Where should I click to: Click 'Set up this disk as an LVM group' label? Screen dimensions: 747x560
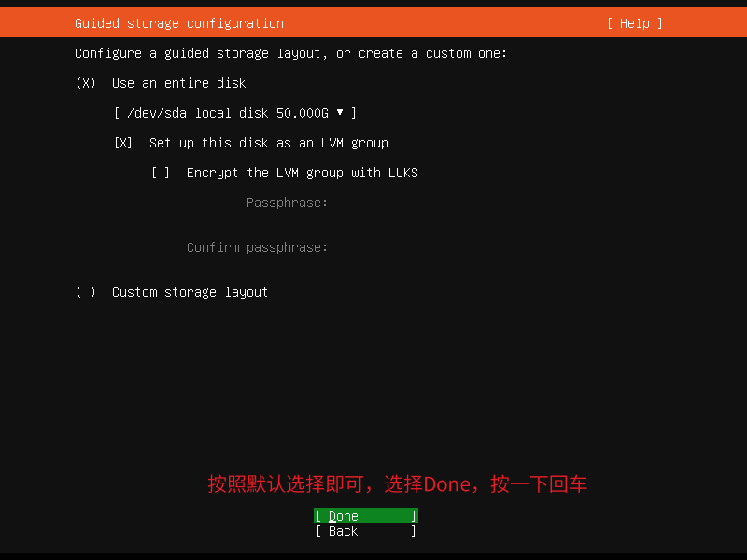click(269, 143)
